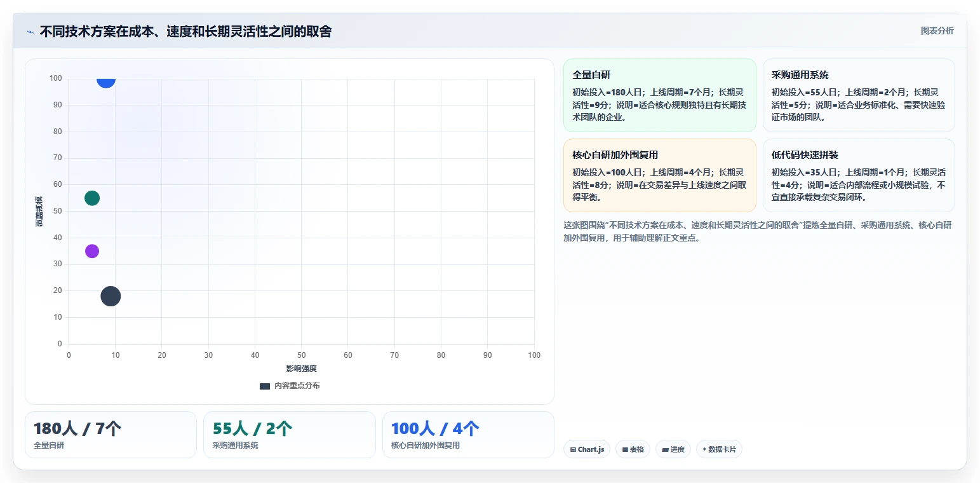Click the icon in the 进度 chip

click(665, 449)
